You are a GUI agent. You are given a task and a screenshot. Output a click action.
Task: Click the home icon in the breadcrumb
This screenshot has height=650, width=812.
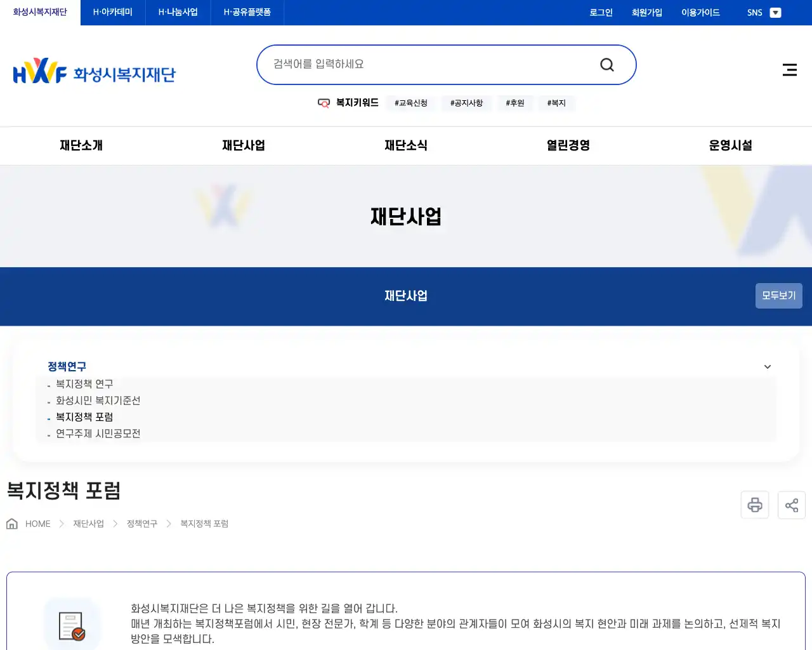click(11, 522)
